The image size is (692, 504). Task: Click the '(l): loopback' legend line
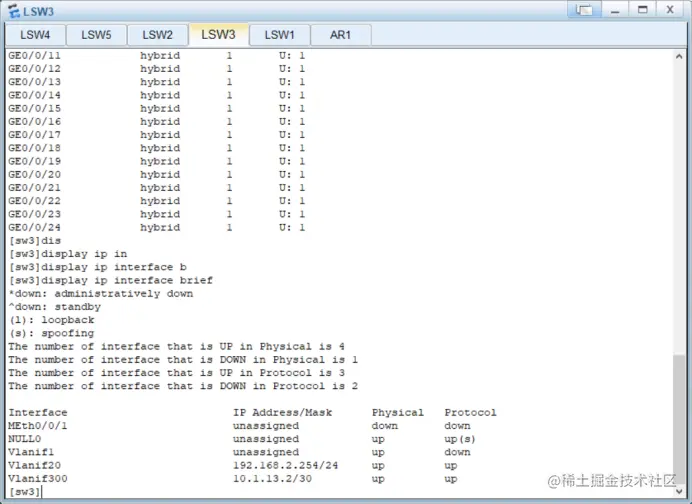pyautogui.click(x=51, y=320)
